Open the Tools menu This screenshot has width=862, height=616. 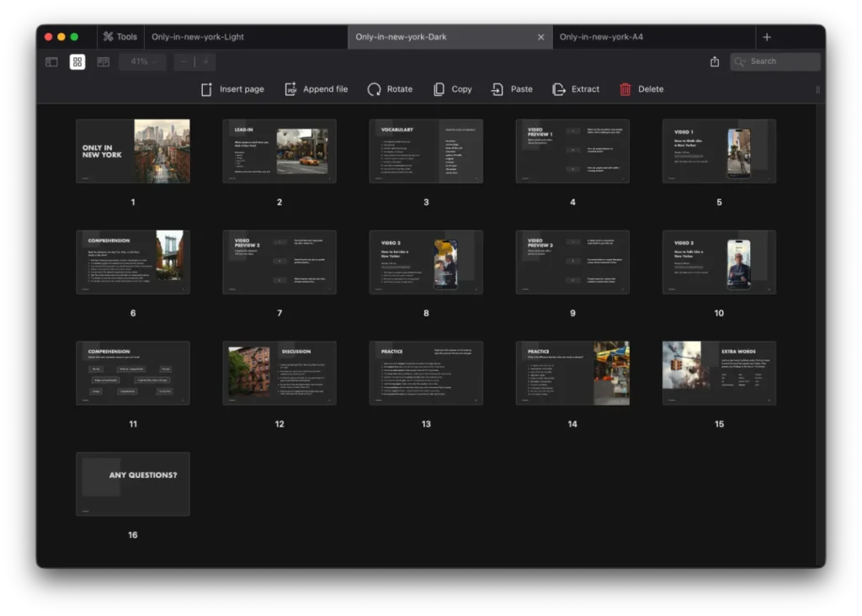coord(119,37)
